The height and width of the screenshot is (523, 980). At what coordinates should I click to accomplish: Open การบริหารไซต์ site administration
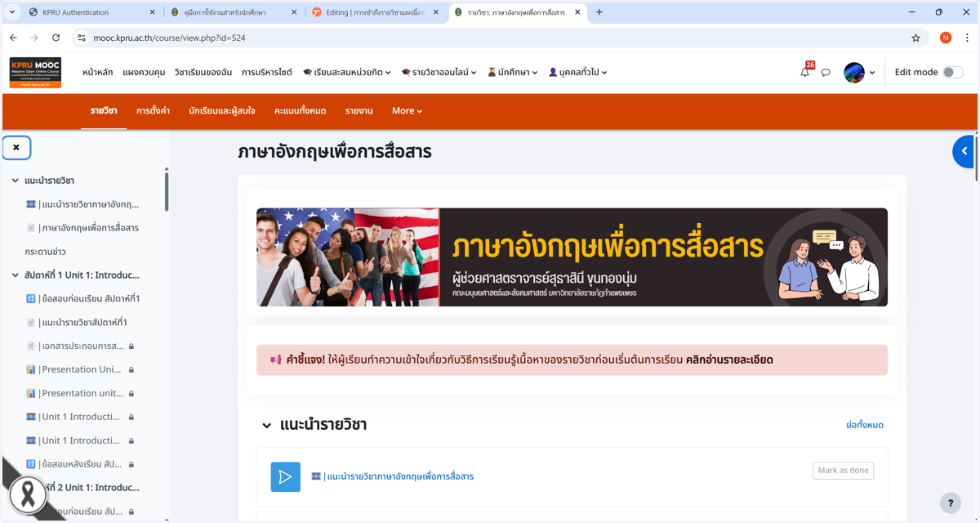[x=266, y=73]
